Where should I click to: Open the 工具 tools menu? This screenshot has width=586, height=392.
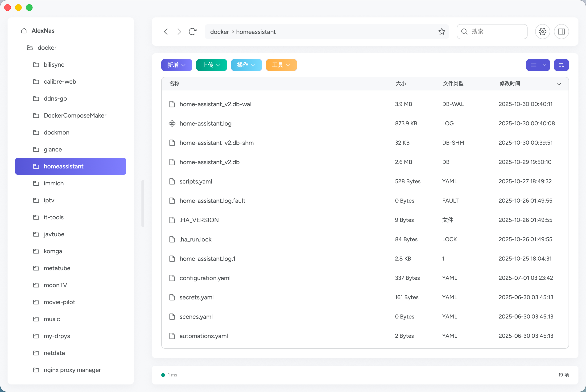click(x=281, y=65)
